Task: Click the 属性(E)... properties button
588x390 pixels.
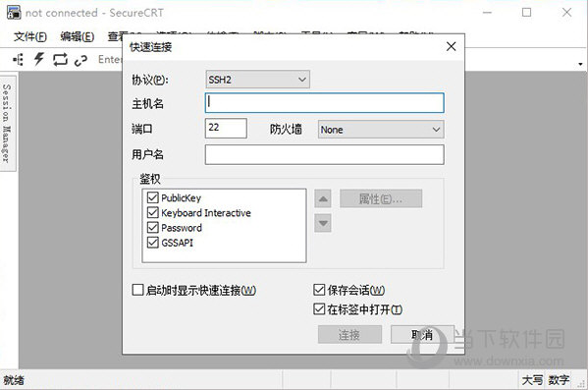Action: click(381, 198)
